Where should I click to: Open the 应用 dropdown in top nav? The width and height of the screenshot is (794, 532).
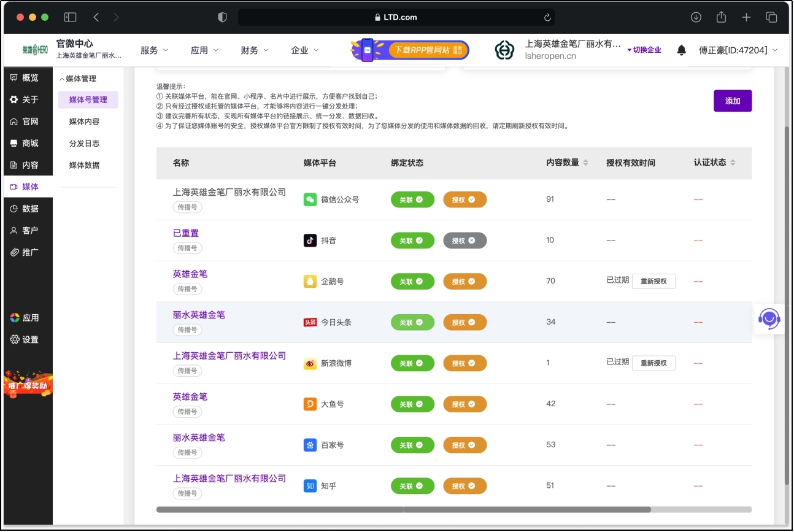pos(204,50)
